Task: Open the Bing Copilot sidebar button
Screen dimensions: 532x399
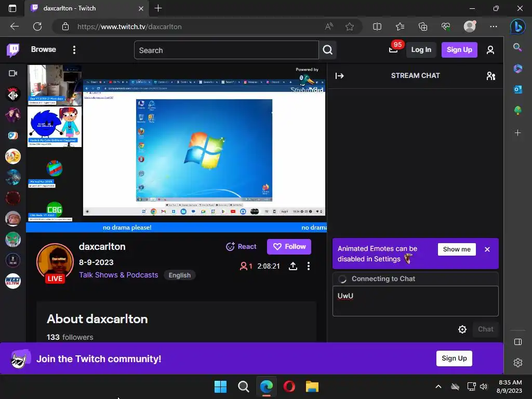Action: (x=517, y=27)
